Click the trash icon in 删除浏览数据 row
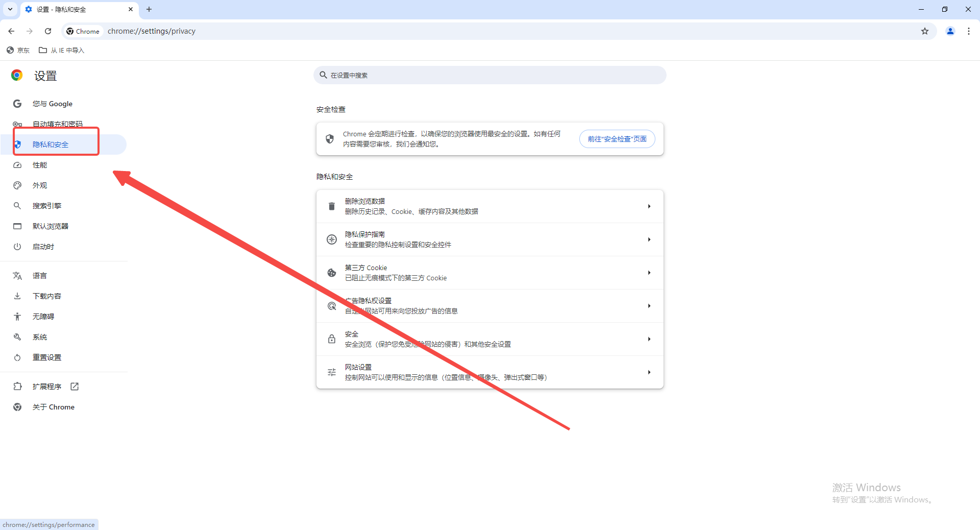The height and width of the screenshot is (530, 980). [332, 206]
